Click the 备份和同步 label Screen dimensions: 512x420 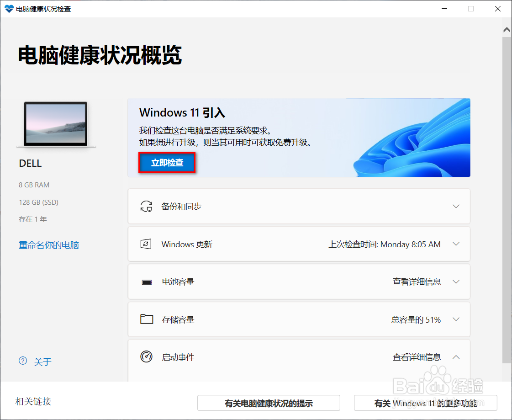coord(181,207)
